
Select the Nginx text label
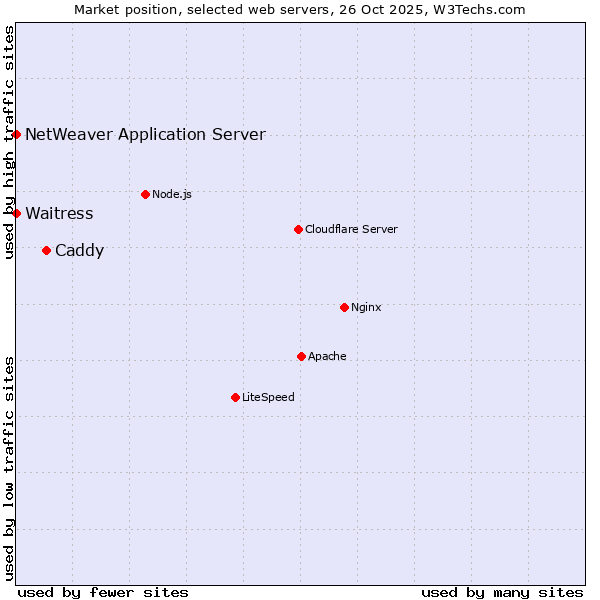366,307
